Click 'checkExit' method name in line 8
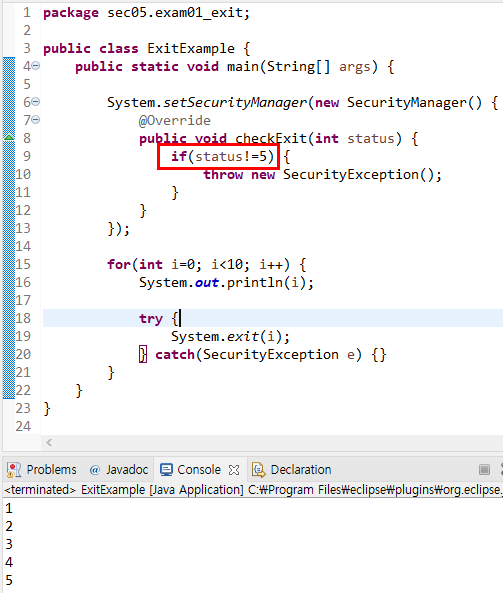This screenshot has height=593, width=503. pyautogui.click(x=270, y=138)
